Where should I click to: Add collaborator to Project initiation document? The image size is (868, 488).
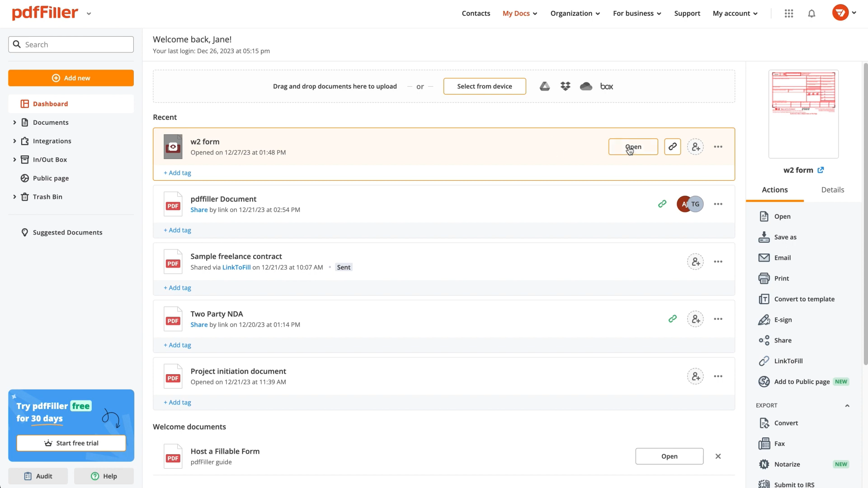(695, 376)
